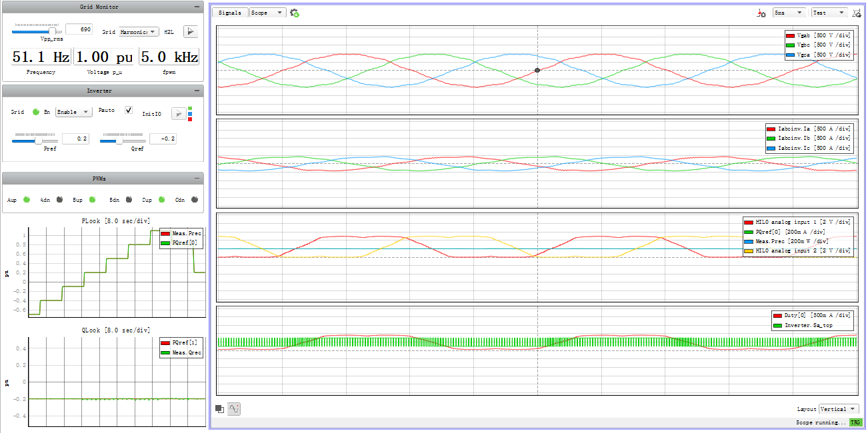868x433 pixels.
Task: Select the Scope tab
Action: [x=267, y=13]
